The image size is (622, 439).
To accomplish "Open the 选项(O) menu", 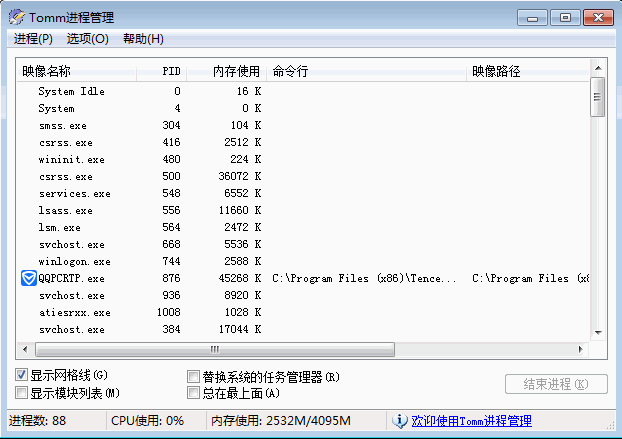I will click(x=88, y=39).
